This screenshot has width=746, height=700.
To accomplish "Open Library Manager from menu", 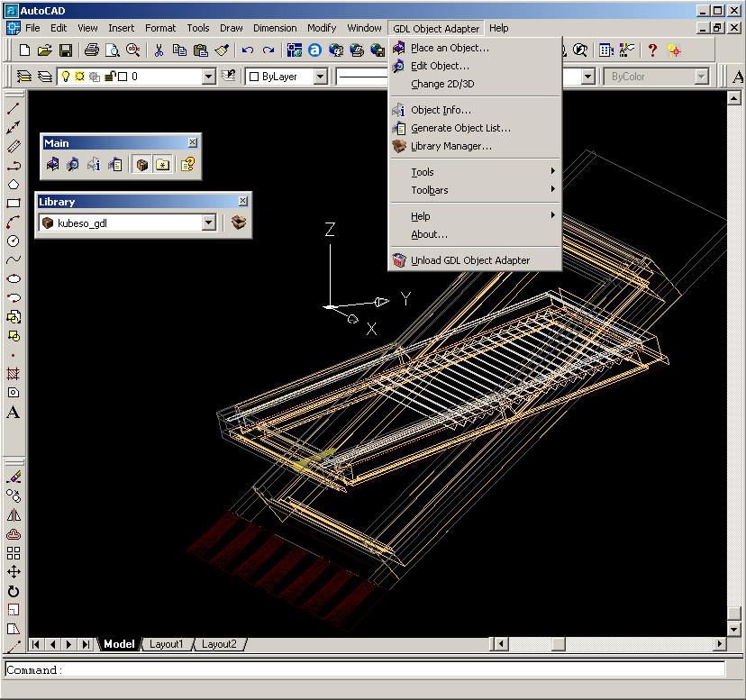I will (475, 146).
